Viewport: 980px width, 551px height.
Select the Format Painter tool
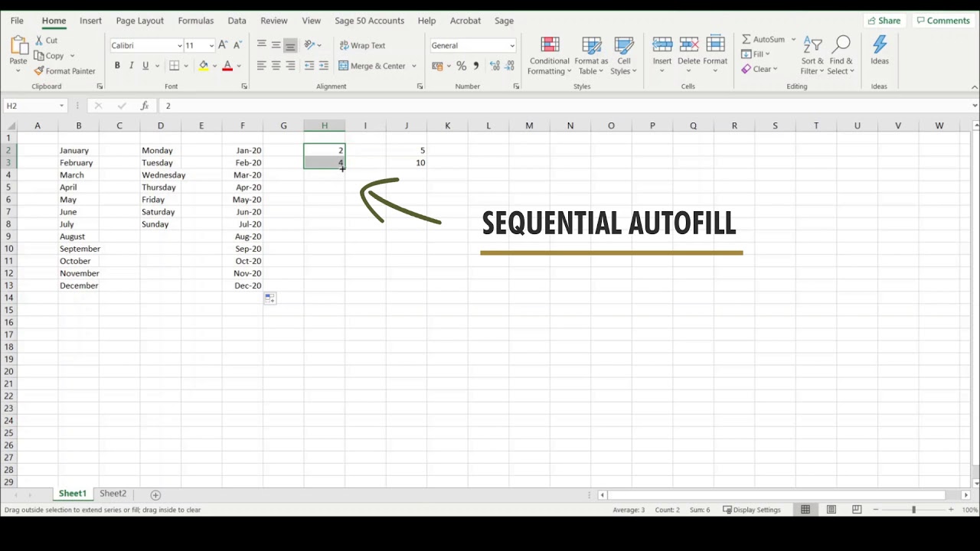65,70
